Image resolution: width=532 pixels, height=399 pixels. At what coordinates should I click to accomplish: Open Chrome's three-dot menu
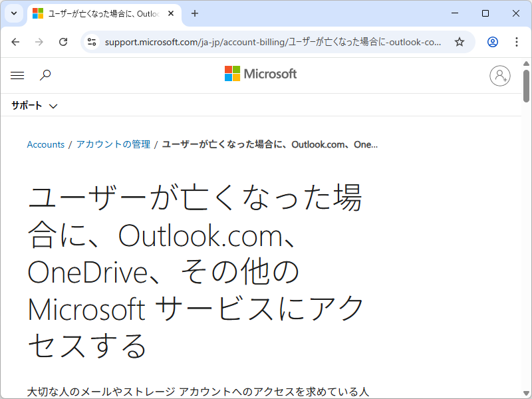tap(517, 42)
